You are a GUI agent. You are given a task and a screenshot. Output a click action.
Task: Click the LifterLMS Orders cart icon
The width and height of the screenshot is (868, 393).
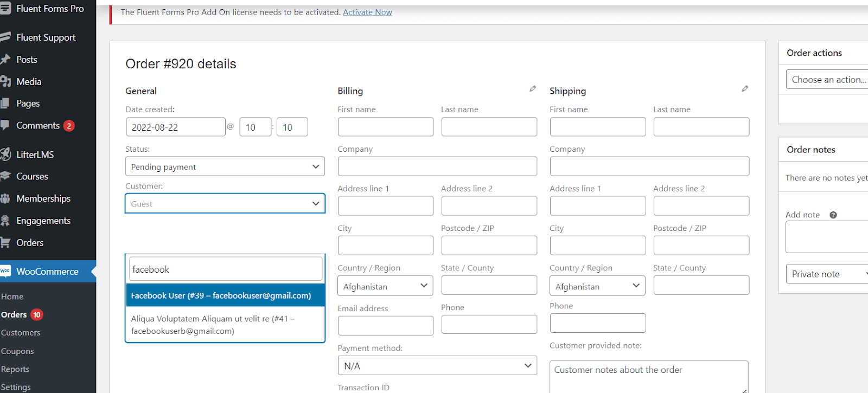[x=5, y=242]
